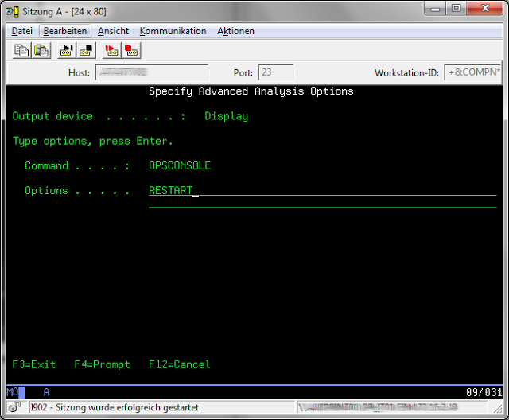Start recording a macro from toolbar
This screenshot has width=509, height=420.
pos(67,50)
